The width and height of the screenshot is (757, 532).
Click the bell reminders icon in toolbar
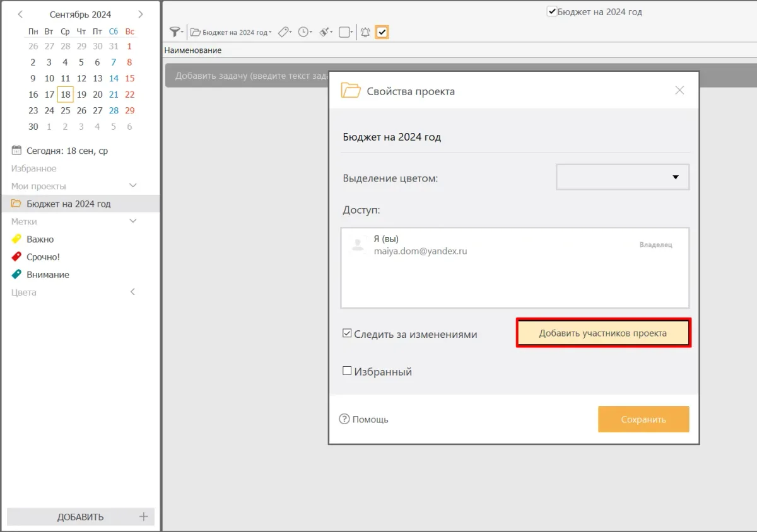[x=365, y=32]
